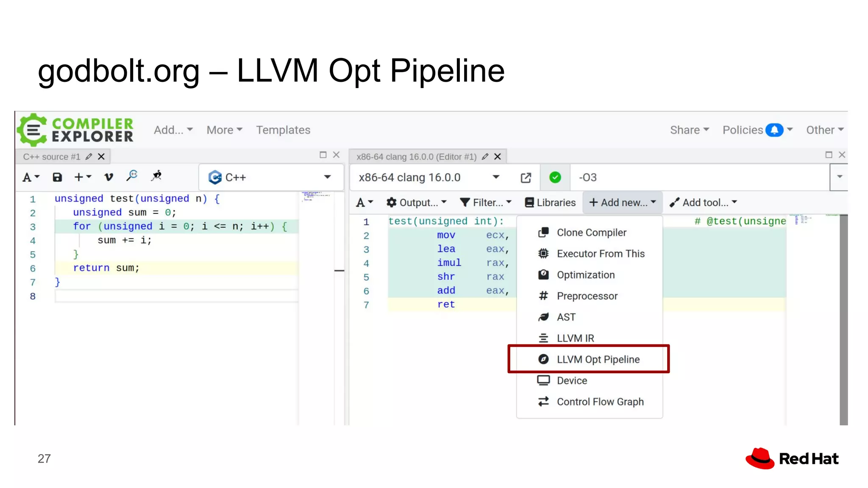Open assembly pane font size menu
Viewport: 868px width, 488px height.
tap(364, 202)
